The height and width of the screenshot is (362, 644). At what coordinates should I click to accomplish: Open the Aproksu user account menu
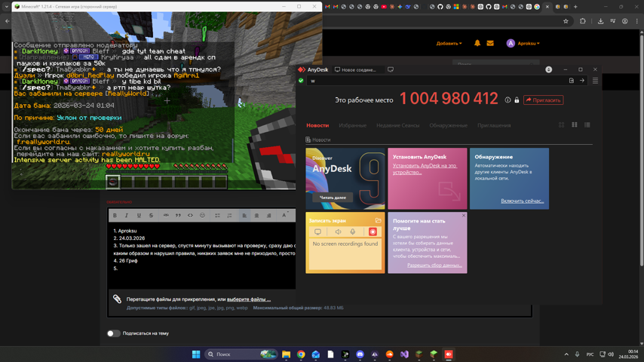click(x=523, y=43)
